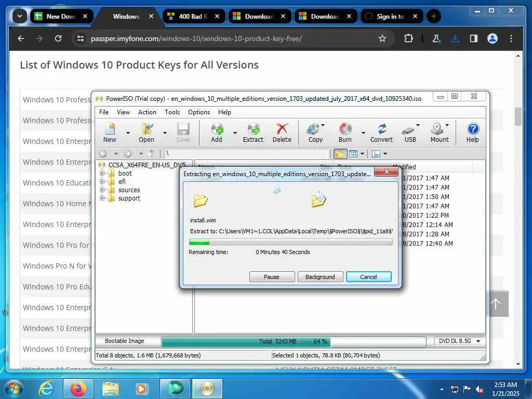Open the Help menu in PowerISO
Viewport: 532px width, 399px height.
224,112
